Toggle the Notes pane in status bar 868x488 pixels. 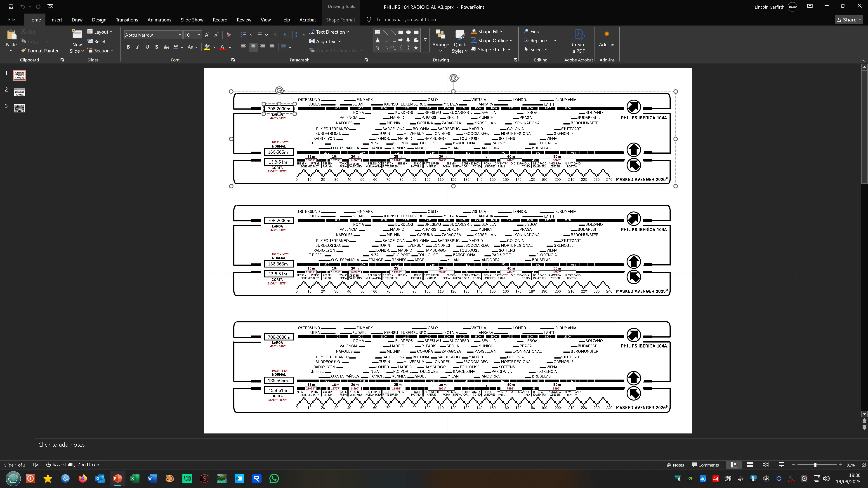coord(675,465)
